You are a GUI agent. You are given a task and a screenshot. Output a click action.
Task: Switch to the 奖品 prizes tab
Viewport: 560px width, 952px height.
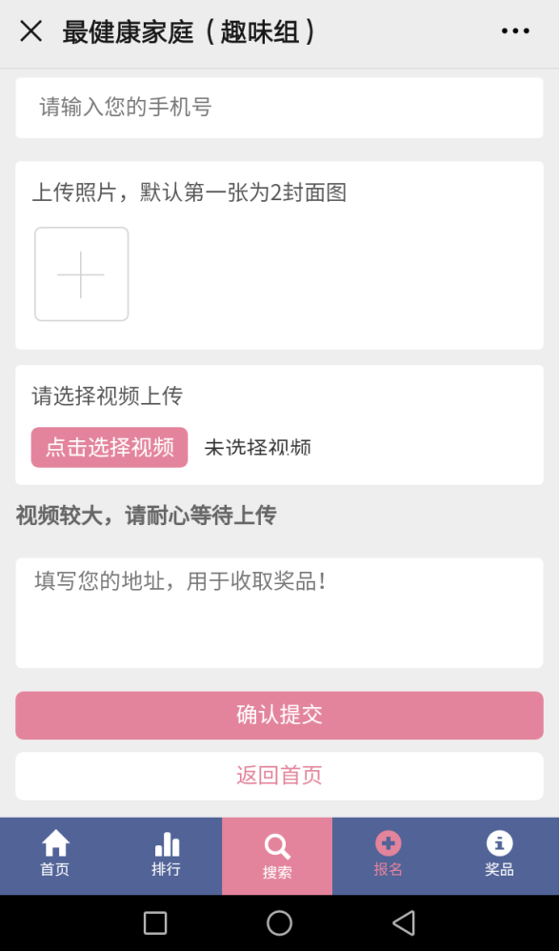pos(498,856)
